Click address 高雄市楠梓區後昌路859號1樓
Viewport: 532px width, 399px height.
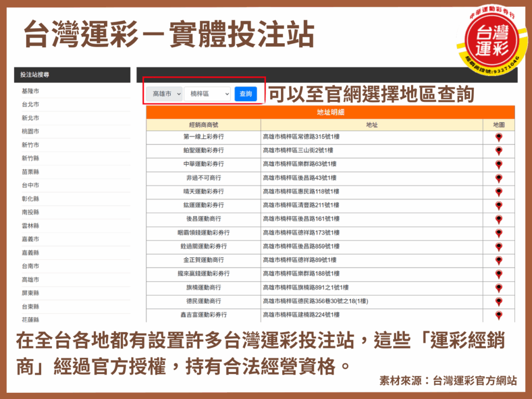(x=301, y=246)
